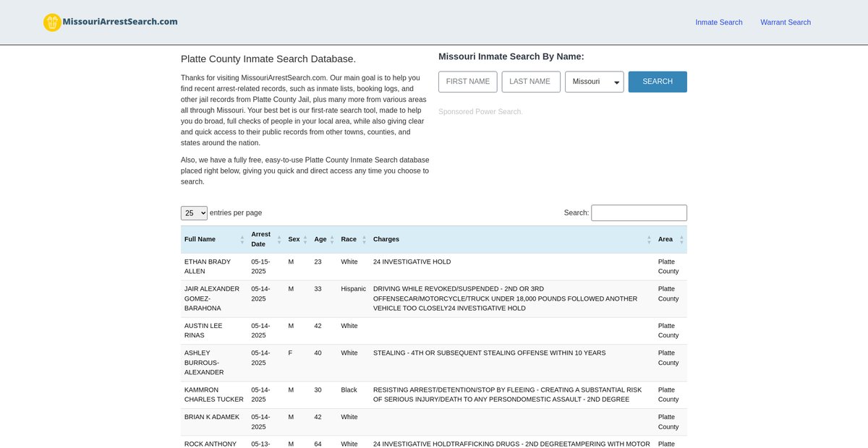Open the entries per page dropdown

pos(194,213)
